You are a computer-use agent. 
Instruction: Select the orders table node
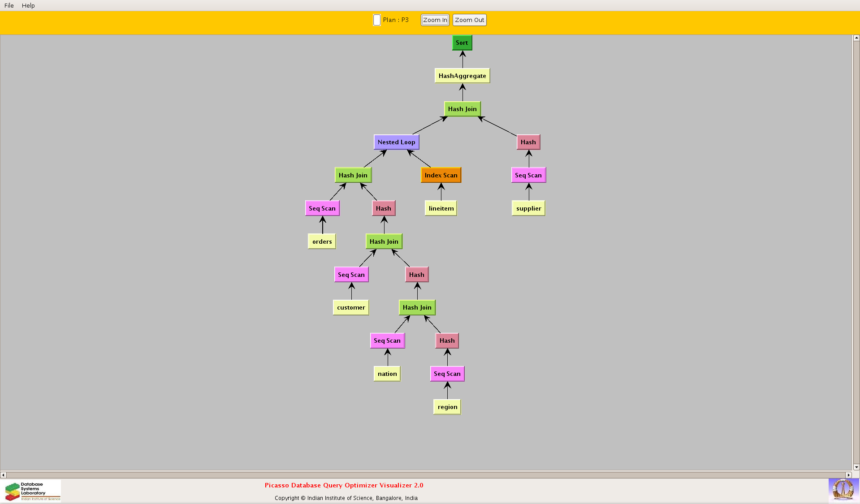[x=322, y=241]
